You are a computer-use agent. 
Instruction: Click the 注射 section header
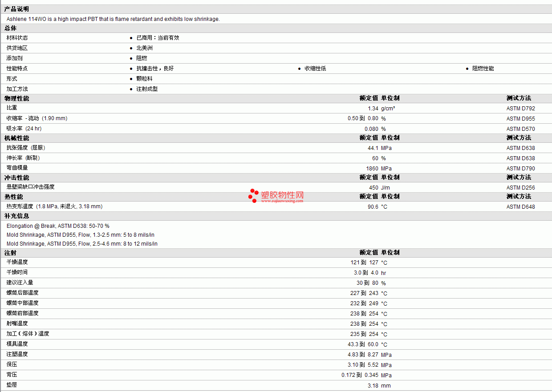click(11, 253)
